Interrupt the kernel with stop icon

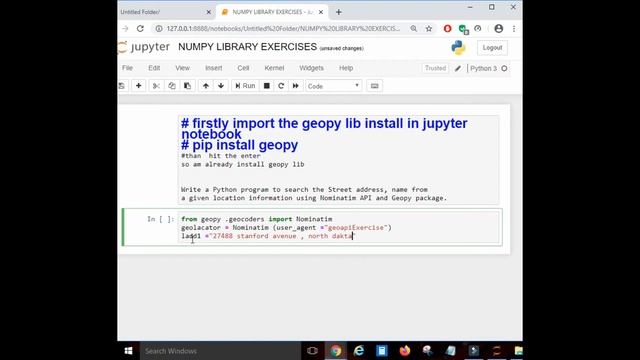[267, 86]
